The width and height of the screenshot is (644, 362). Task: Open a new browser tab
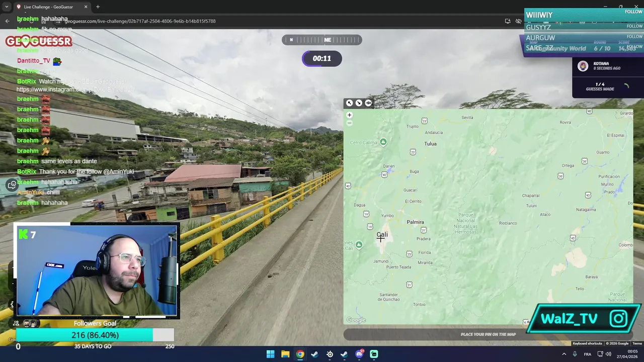[98, 7]
